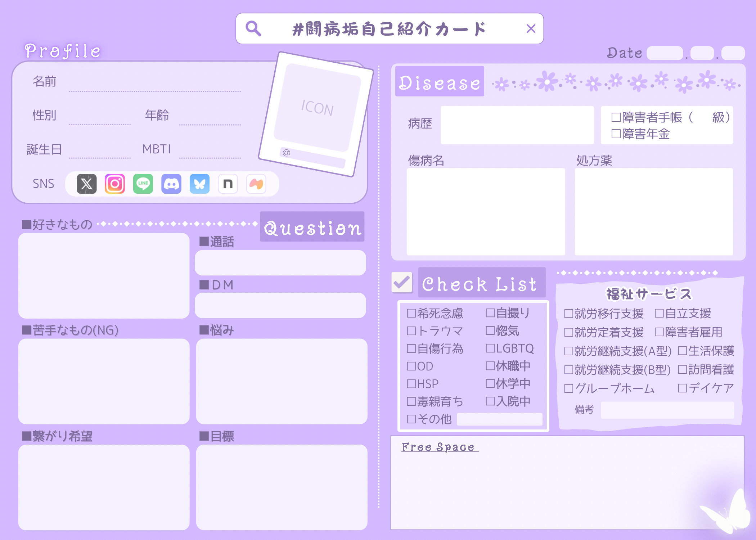Click the Instagram icon
Viewport: 756px width, 540px height.
coord(114,184)
